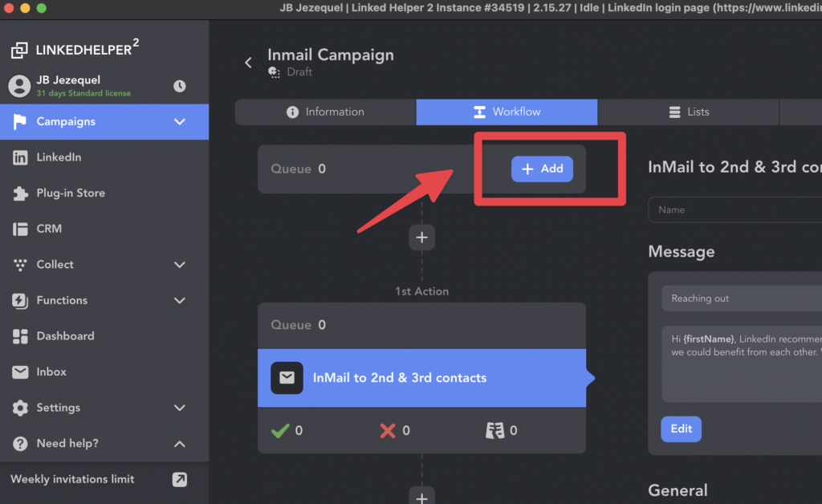Open the Weekly invitations limit link
Image resolution: width=822 pixels, height=504 pixels.
[72, 479]
